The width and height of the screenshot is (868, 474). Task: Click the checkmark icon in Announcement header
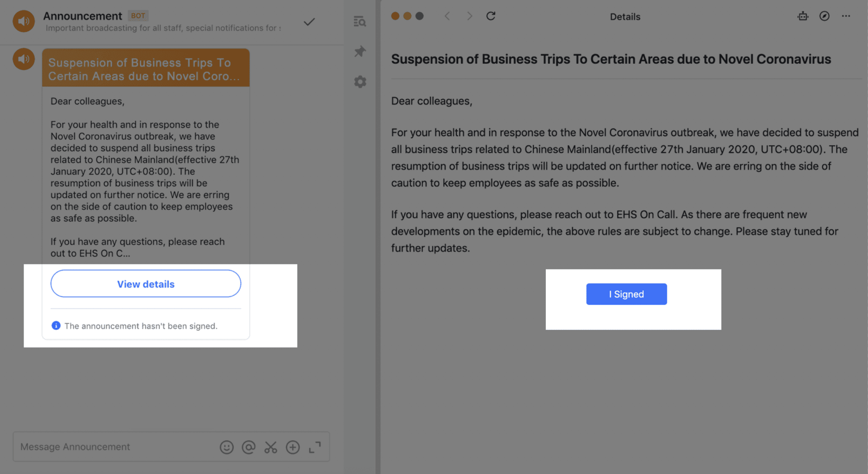click(x=309, y=22)
